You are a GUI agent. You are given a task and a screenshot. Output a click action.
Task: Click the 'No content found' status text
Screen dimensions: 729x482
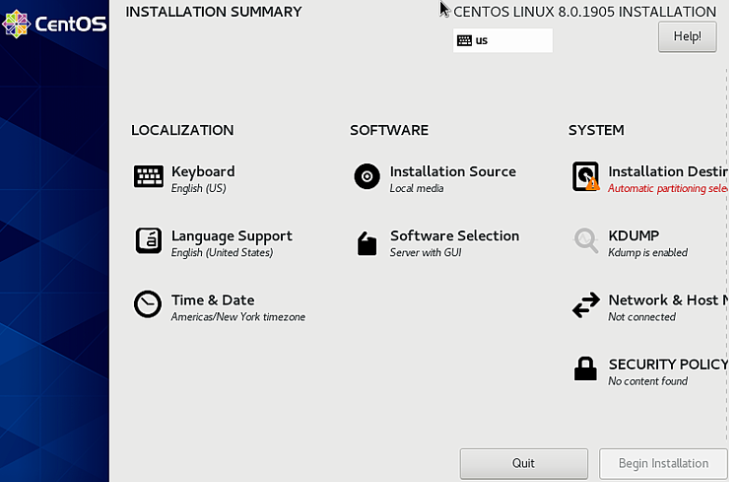coord(648,381)
